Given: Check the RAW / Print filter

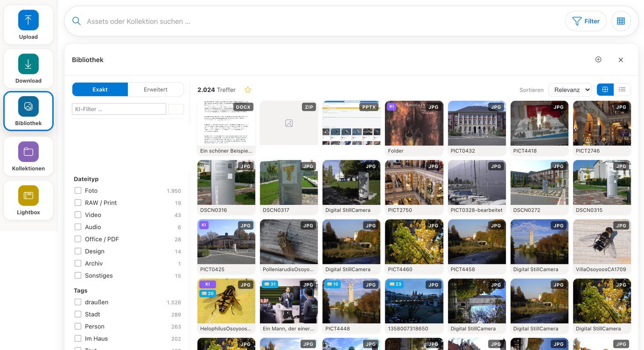Looking at the screenshot, I should click(78, 203).
